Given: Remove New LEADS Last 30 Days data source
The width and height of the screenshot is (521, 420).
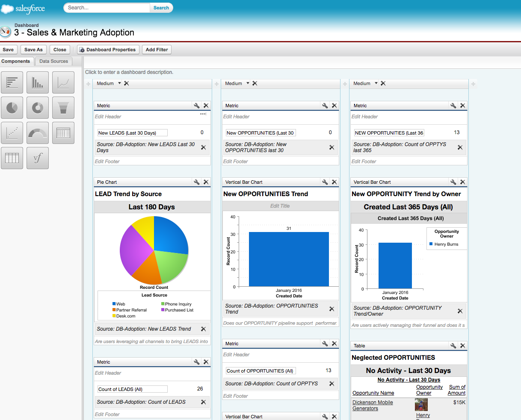Looking at the screenshot, I should (203, 147).
